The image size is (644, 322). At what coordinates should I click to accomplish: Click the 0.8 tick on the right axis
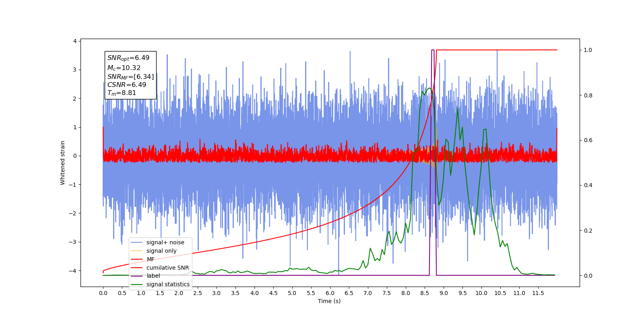point(588,95)
